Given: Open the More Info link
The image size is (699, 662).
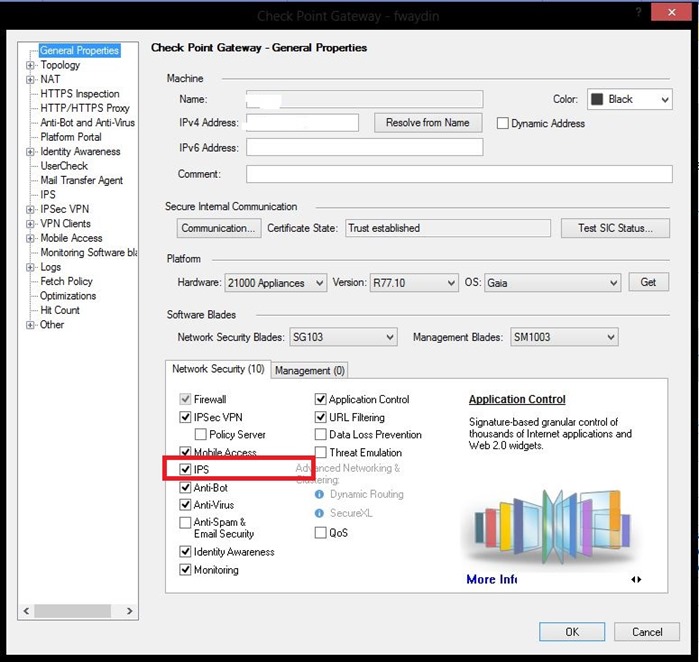Looking at the screenshot, I should point(492,579).
